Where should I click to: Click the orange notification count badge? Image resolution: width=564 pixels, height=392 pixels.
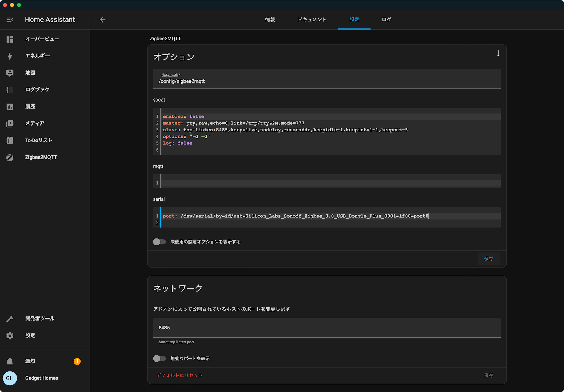click(77, 361)
